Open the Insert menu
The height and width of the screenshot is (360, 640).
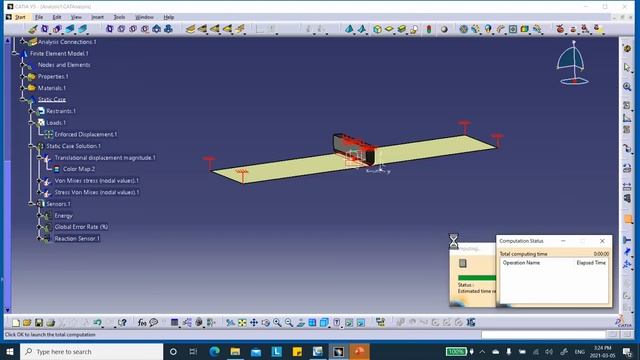click(97, 17)
